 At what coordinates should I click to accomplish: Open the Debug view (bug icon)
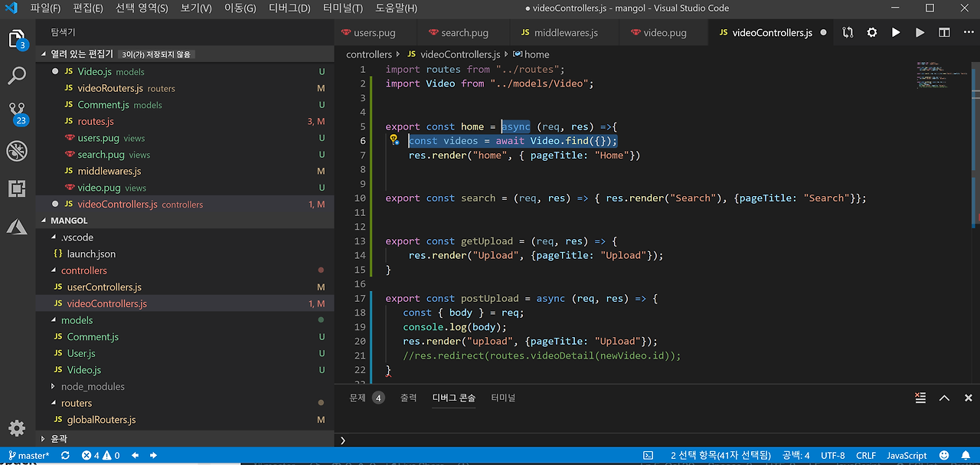pyautogui.click(x=17, y=151)
